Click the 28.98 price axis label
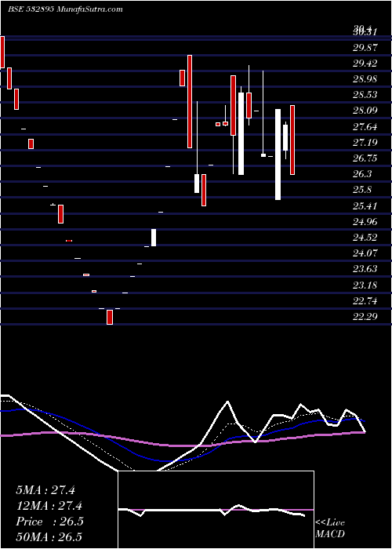The height and width of the screenshot is (549, 392). click(x=365, y=79)
